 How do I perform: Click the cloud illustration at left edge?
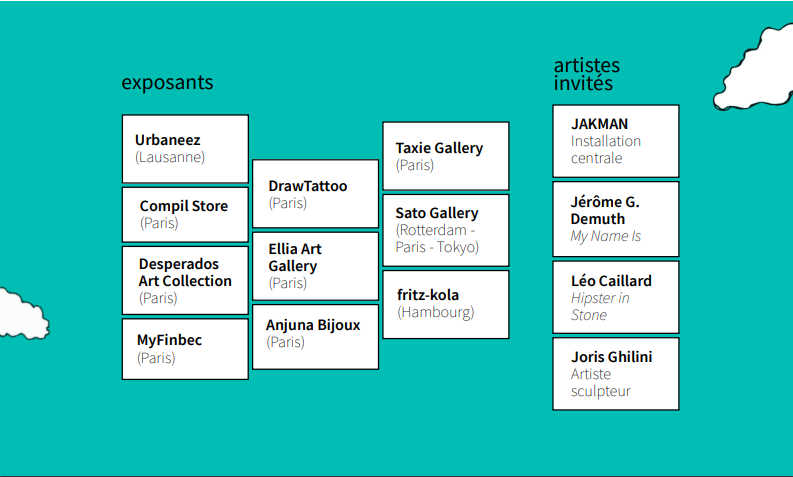point(20,315)
